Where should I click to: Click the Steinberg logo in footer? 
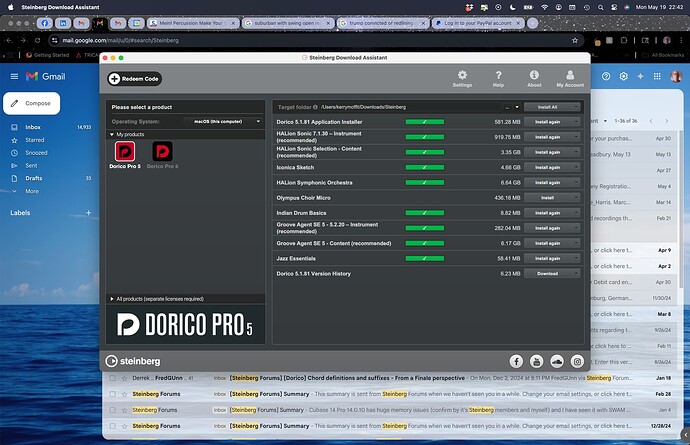(x=133, y=361)
